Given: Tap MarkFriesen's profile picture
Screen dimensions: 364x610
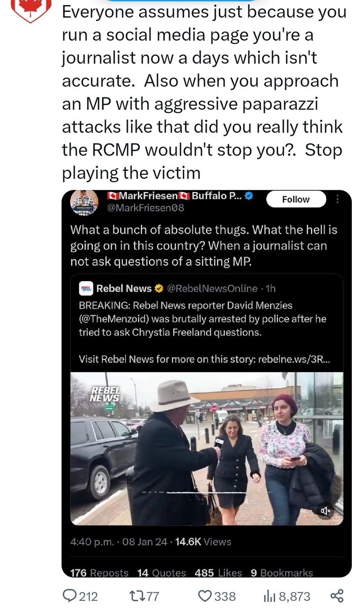Looking at the screenshot, I should (x=83, y=202).
